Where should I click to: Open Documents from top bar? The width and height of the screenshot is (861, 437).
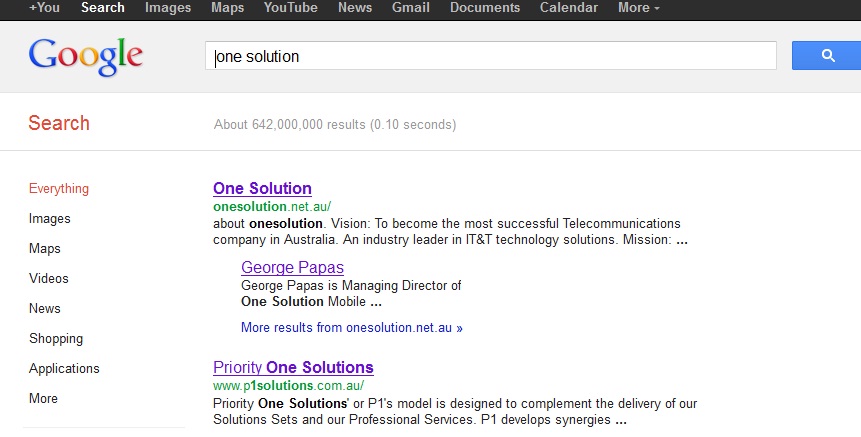point(485,8)
